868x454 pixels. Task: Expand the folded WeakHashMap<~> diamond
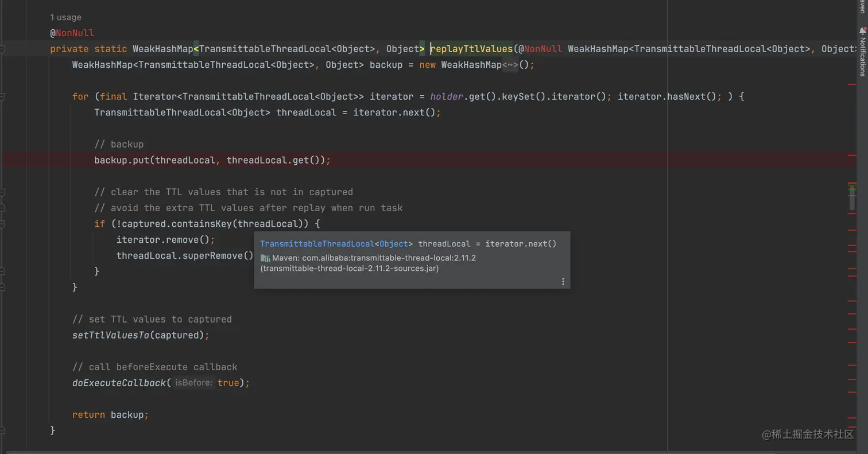click(x=510, y=65)
